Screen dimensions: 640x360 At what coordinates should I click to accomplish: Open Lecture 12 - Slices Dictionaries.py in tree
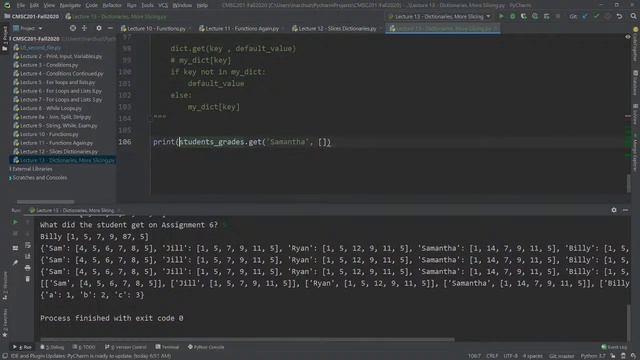(59, 152)
